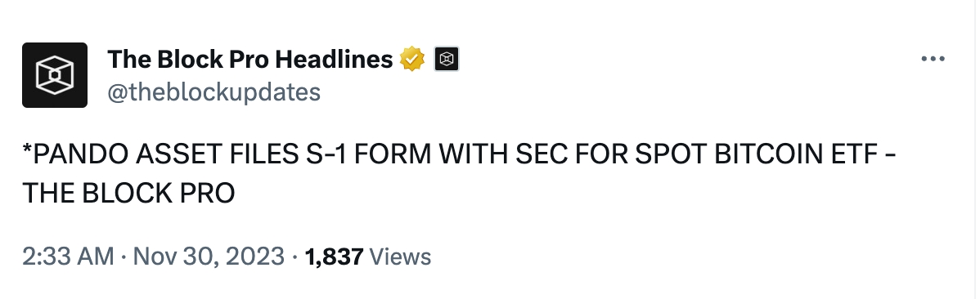Click the word Headlines in account name
Image resolution: width=980 pixels, height=299 pixels.
point(335,60)
